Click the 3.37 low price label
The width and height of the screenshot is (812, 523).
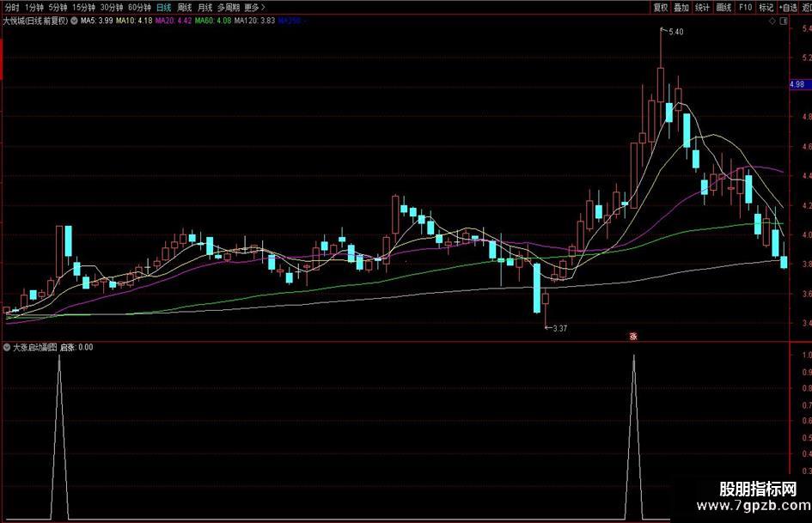(559, 328)
